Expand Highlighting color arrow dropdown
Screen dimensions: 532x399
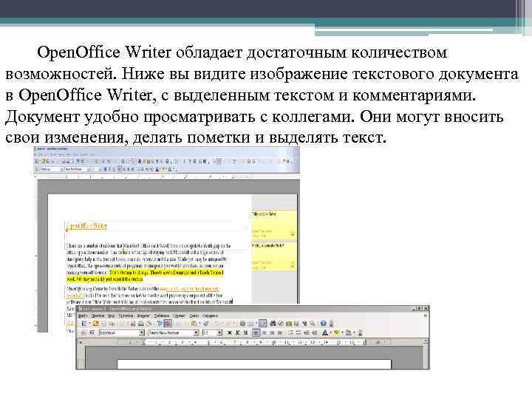click(x=343, y=332)
